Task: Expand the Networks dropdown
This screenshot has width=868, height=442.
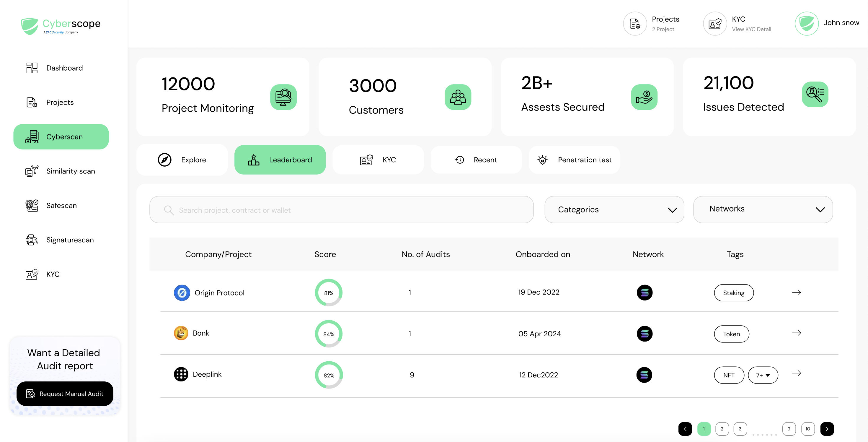Action: point(763,209)
